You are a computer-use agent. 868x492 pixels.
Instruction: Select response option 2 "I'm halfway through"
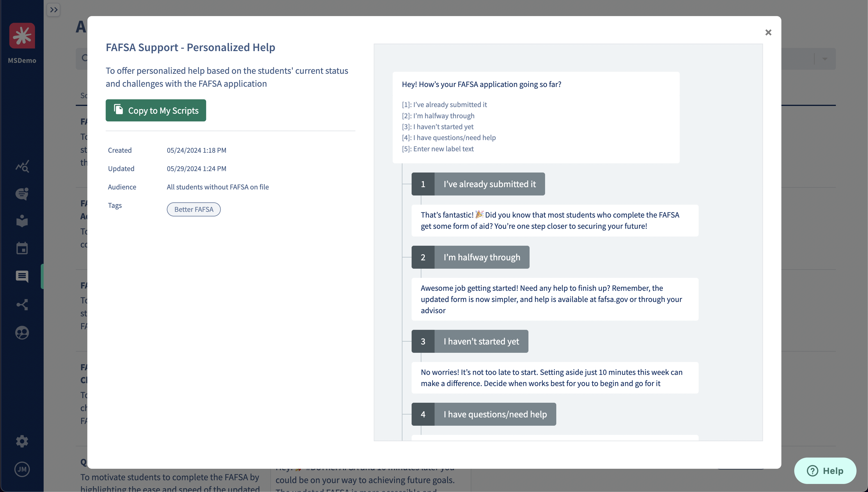click(x=470, y=257)
